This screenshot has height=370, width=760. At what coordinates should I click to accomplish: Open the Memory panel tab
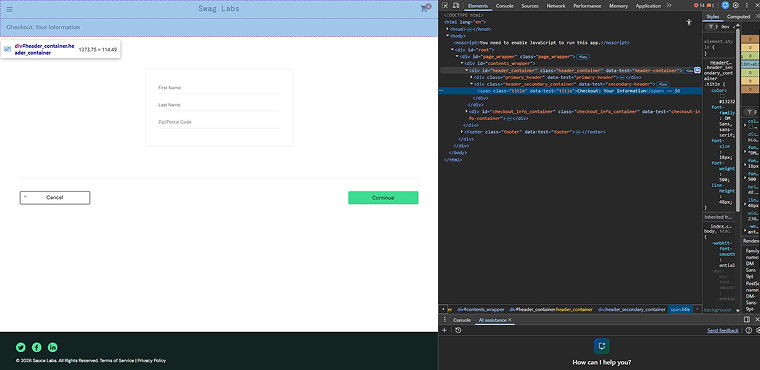point(618,6)
